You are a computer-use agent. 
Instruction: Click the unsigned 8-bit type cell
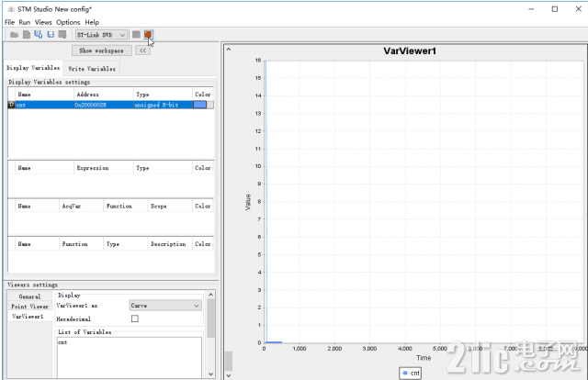163,105
